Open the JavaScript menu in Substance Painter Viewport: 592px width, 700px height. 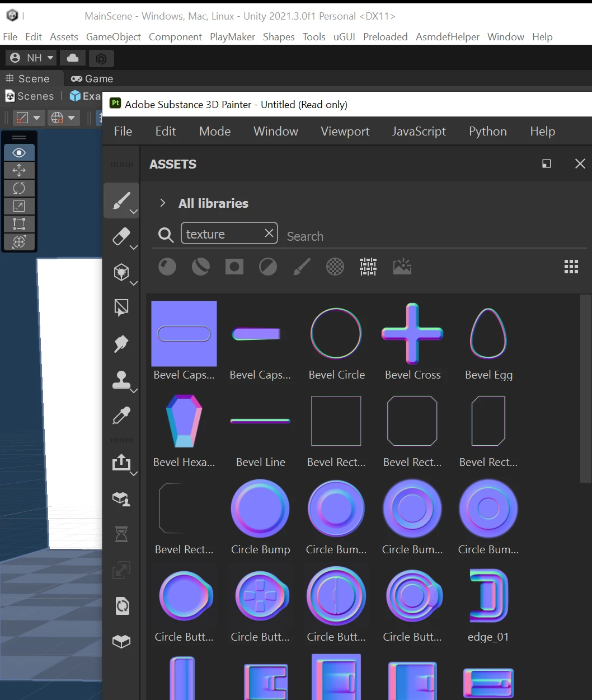pyautogui.click(x=419, y=131)
